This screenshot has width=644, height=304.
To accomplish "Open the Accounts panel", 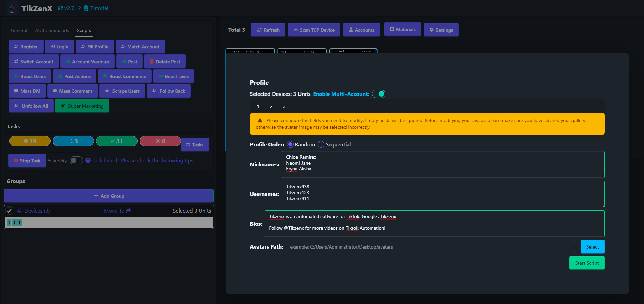I will coord(362,30).
